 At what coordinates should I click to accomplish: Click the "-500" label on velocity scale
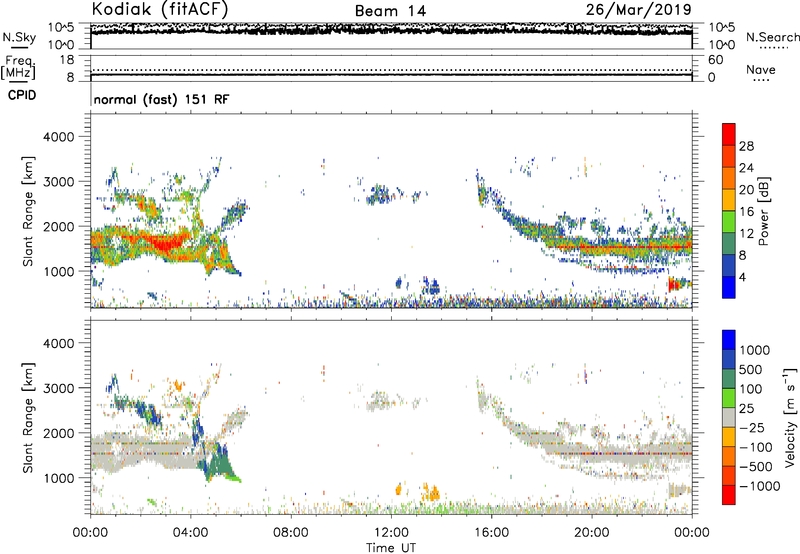[756, 466]
